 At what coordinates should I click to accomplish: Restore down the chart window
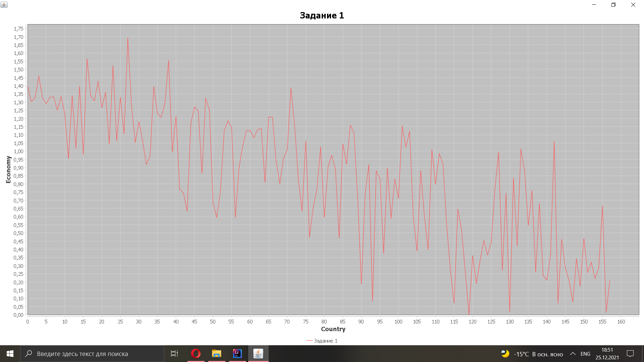613,5
